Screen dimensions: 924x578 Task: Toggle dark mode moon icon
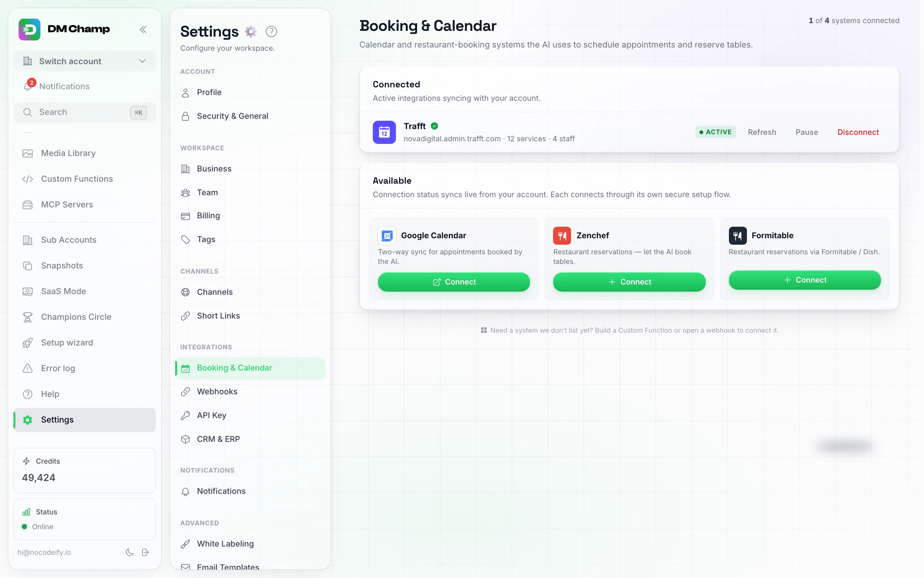click(x=130, y=552)
